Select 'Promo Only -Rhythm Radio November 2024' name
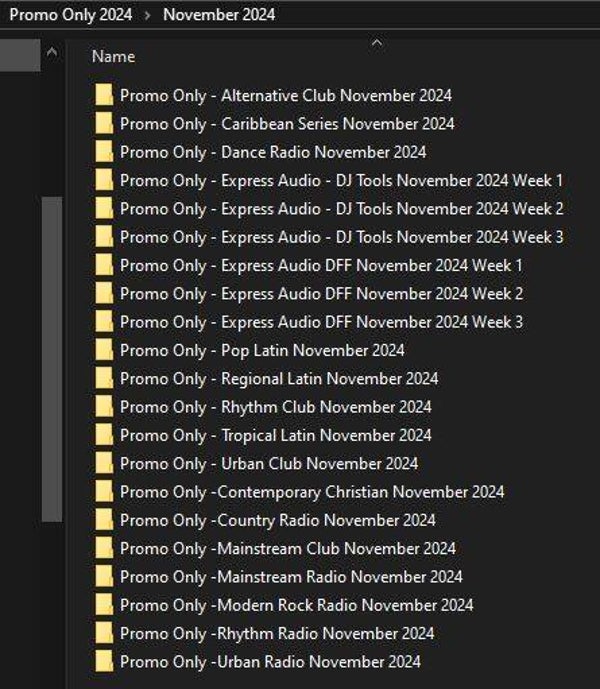Viewport: 600px width, 689px height. 277,634
